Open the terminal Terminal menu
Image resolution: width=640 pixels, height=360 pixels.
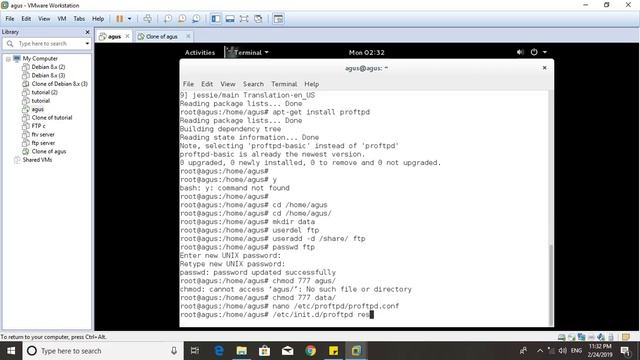284,84
